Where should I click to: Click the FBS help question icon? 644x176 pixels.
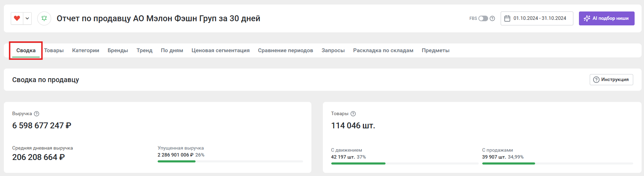492,18
